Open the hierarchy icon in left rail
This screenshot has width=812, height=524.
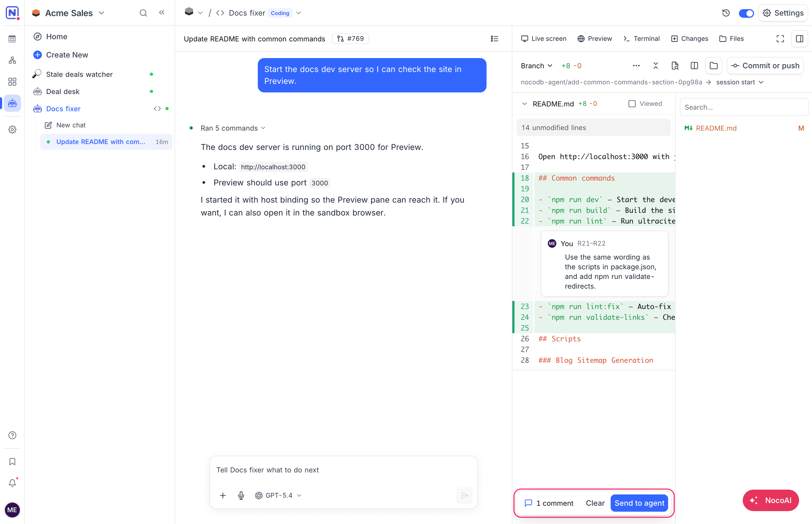click(x=12, y=60)
